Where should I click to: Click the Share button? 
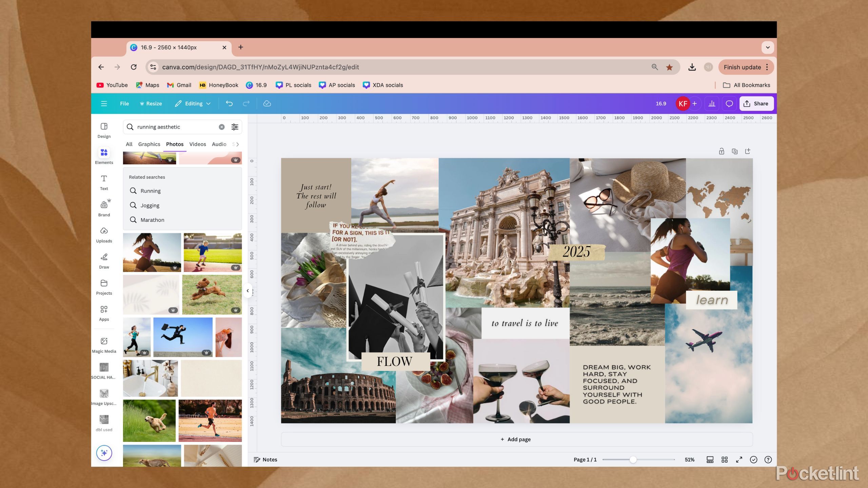click(x=756, y=104)
